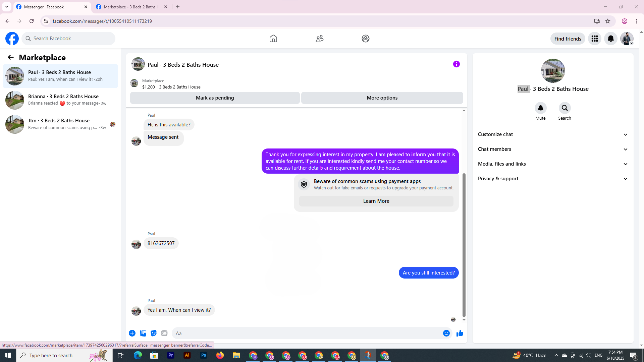
Task: Open the $1,200 3 Beds 2 Baths listing link
Action: [x=171, y=87]
